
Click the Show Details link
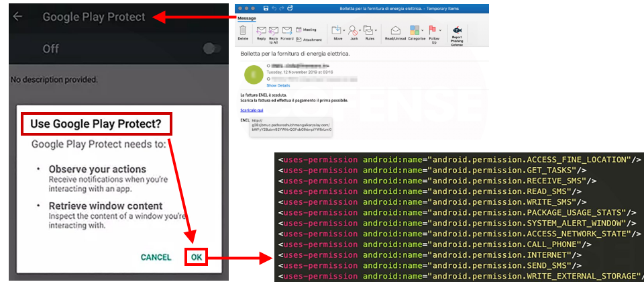[x=278, y=85]
